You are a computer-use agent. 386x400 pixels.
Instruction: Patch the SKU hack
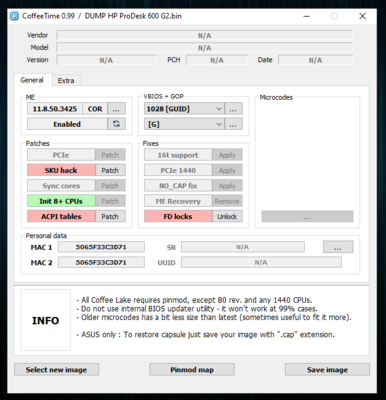coord(110,170)
